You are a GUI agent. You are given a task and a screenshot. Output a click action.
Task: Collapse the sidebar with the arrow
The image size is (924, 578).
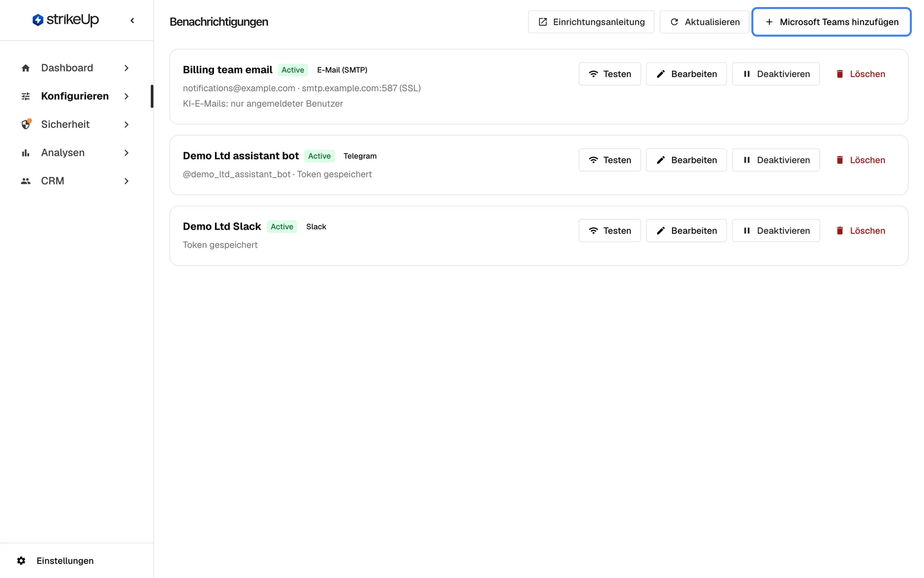(x=132, y=21)
